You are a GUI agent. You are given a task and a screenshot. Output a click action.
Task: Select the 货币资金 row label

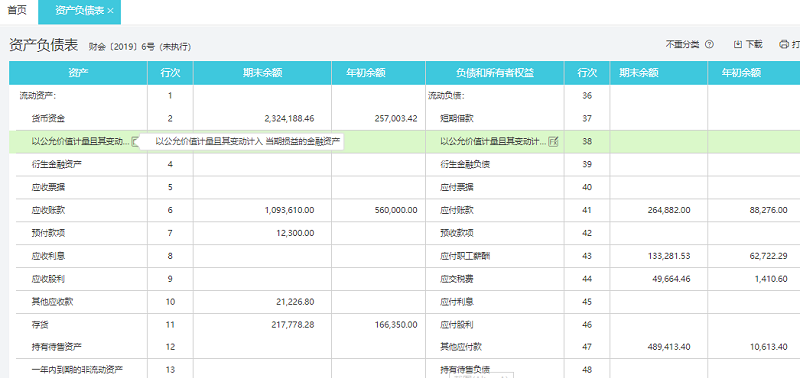pyautogui.click(x=48, y=118)
